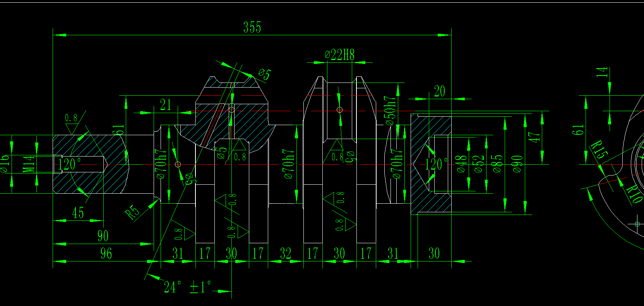Viewport: 644px width, 306px height.
Task: Select the R10 radius label
Action: click(634, 194)
